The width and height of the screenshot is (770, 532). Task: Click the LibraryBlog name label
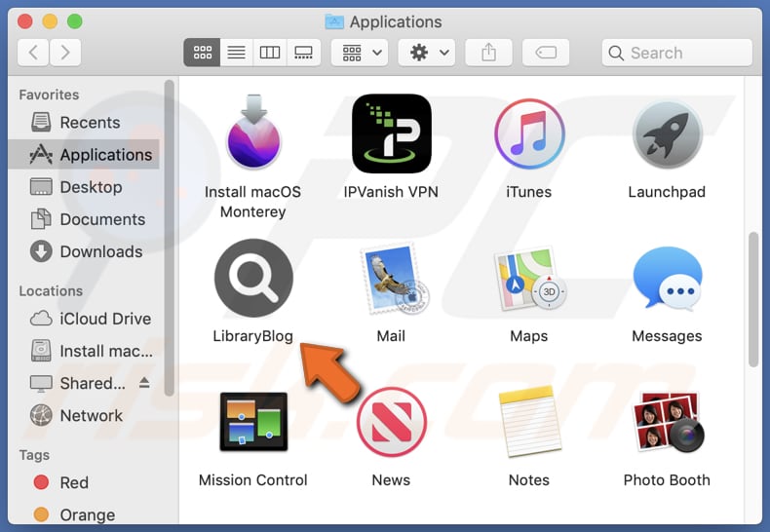pyautogui.click(x=252, y=336)
